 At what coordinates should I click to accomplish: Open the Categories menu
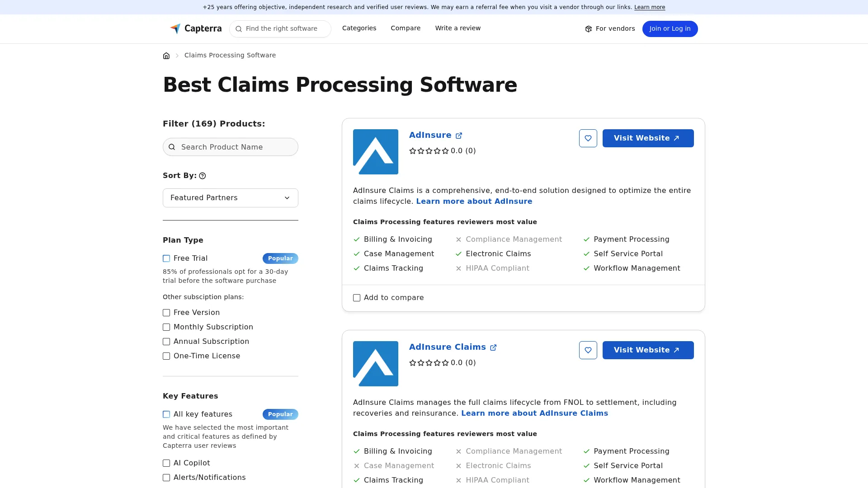pos(359,28)
